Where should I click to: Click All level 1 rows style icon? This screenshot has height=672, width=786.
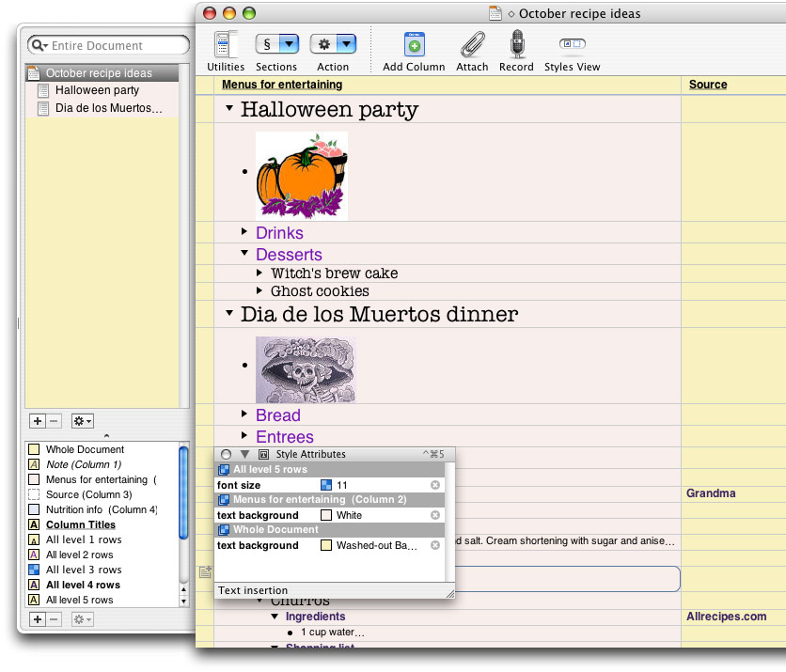click(x=34, y=539)
